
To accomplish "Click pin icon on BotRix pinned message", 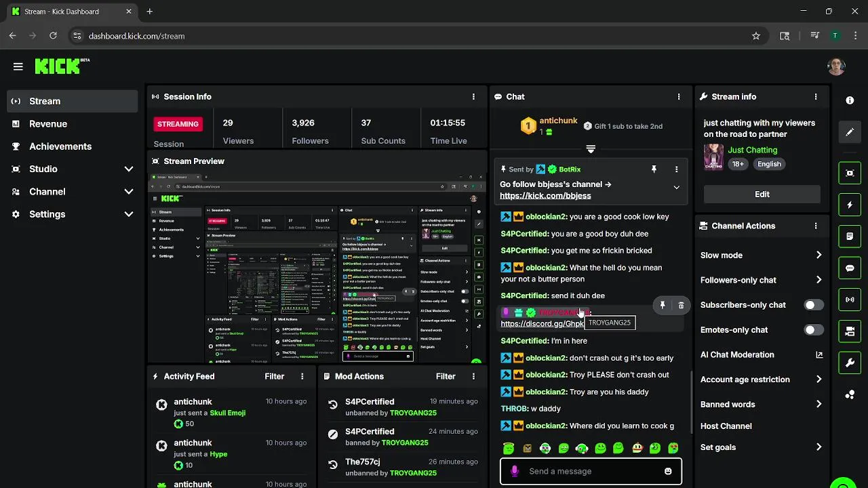I will (654, 169).
